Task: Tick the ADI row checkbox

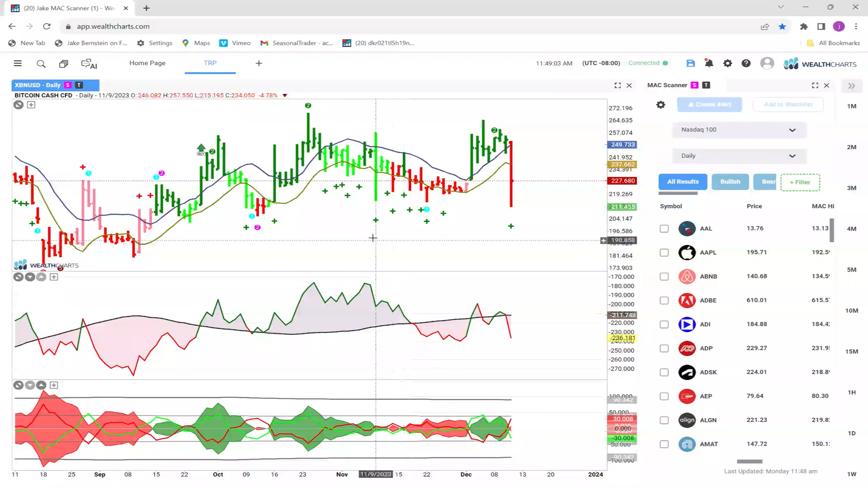Action: (664, 324)
